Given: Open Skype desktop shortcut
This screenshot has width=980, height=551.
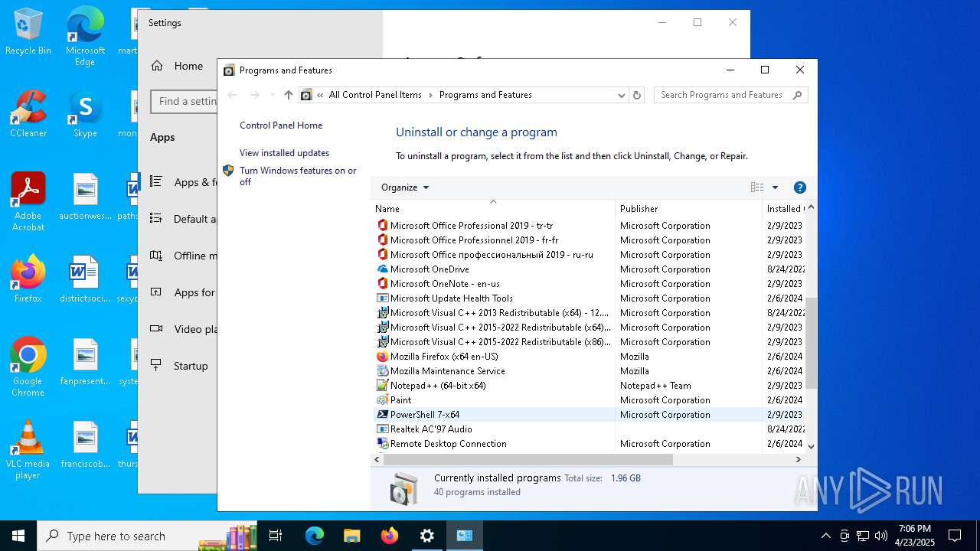Looking at the screenshot, I should (x=85, y=115).
